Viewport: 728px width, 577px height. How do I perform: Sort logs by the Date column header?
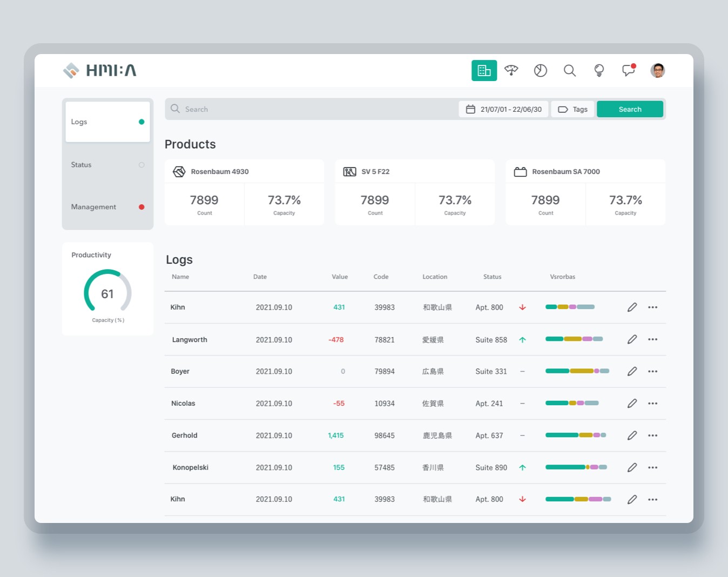(260, 277)
